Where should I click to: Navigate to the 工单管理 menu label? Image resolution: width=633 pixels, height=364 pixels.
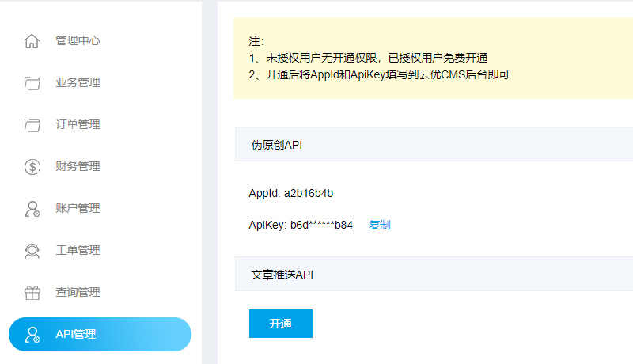point(78,251)
